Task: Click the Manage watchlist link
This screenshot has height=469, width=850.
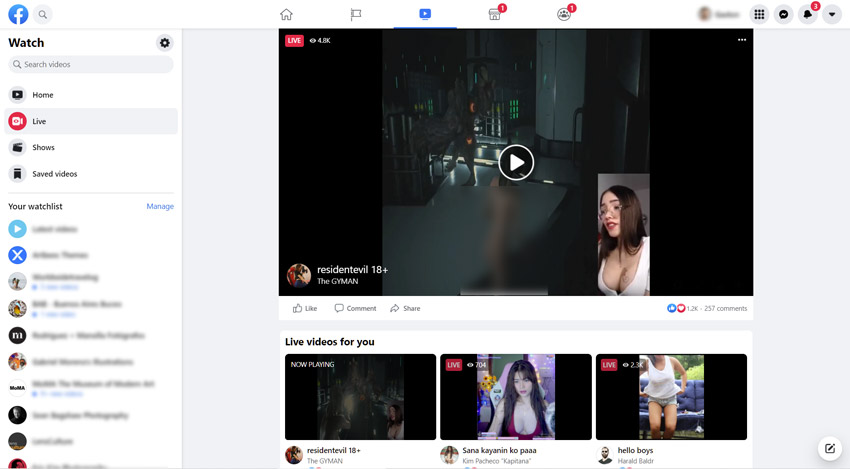Action: pos(160,206)
